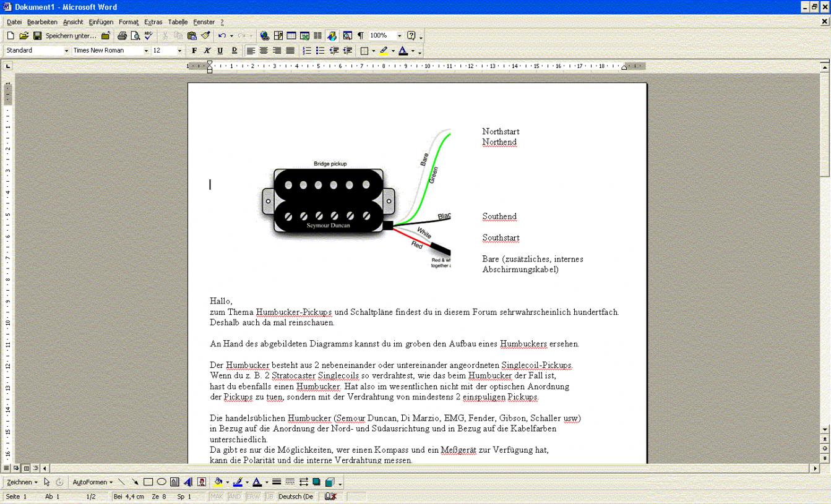The height and width of the screenshot is (504, 831).
Task: Toggle italic formatting (K)
Action: click(207, 51)
